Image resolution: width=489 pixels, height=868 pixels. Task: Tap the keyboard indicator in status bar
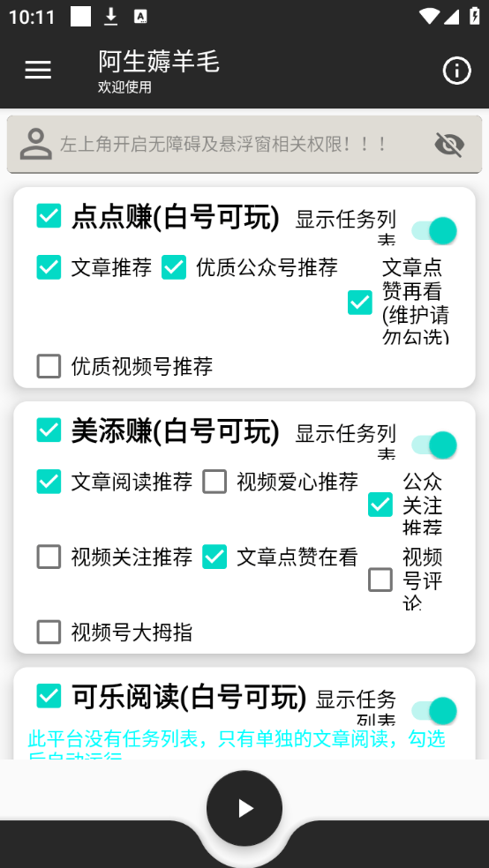[x=140, y=17]
